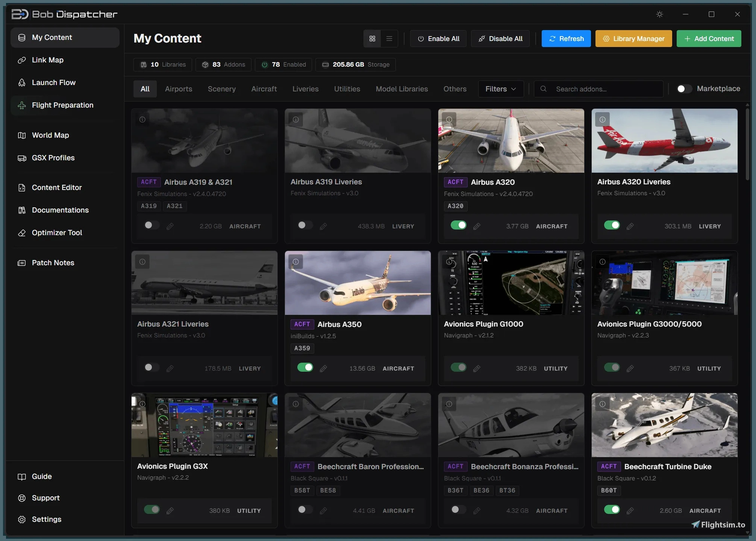This screenshot has width=756, height=541.
Task: Click Add Content button
Action: (x=709, y=39)
